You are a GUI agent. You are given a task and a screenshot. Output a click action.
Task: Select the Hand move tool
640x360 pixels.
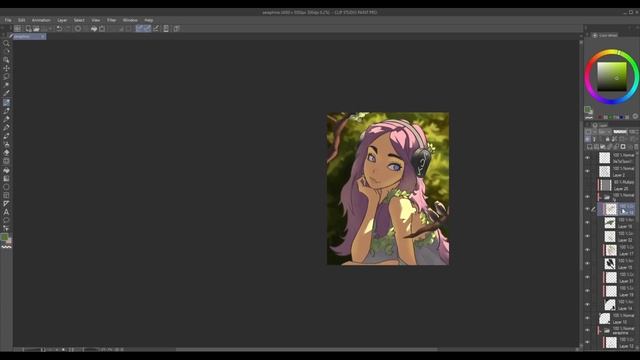pyautogui.click(x=6, y=51)
